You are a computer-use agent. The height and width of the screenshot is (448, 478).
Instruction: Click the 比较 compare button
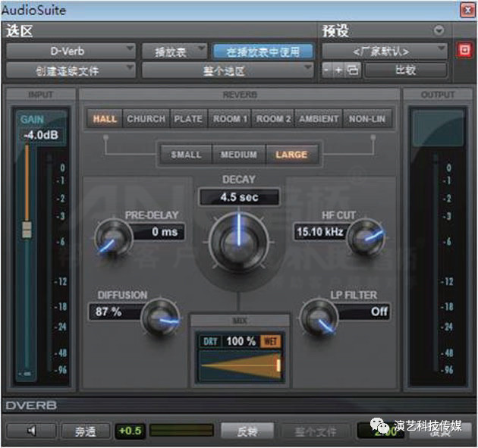tap(404, 70)
